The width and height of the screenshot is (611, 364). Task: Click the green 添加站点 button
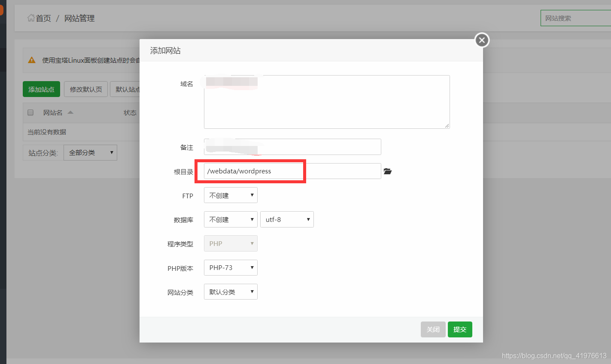(x=41, y=89)
